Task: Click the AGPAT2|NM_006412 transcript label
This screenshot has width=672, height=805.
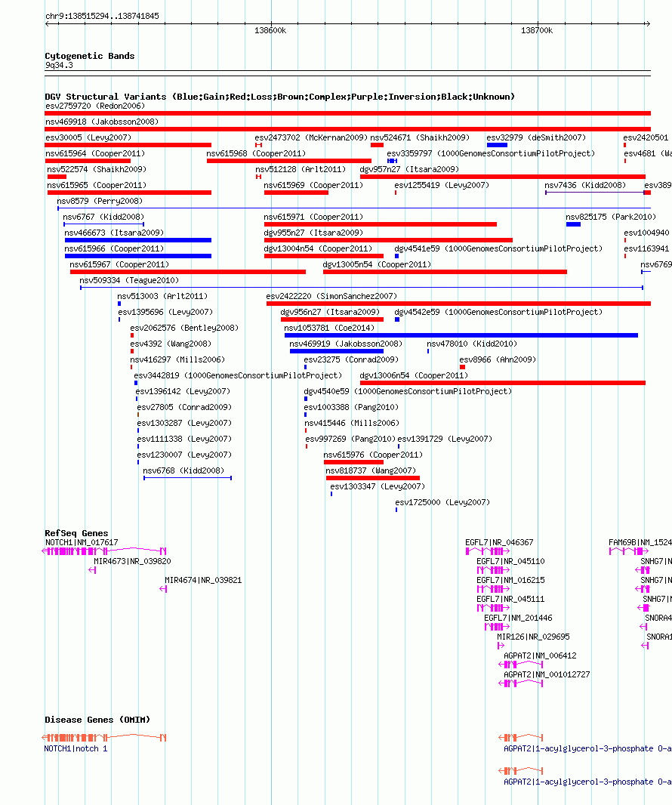Action: coord(540,656)
